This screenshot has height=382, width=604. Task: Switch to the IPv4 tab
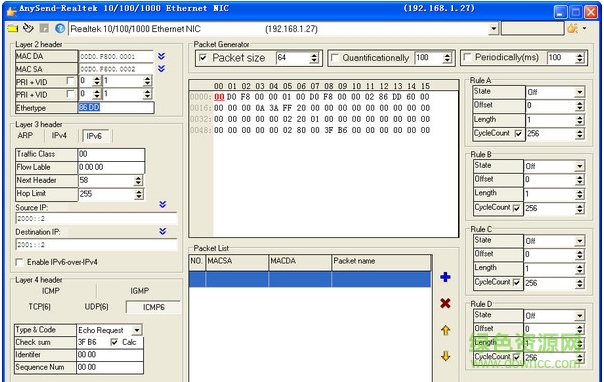pyautogui.click(x=59, y=136)
